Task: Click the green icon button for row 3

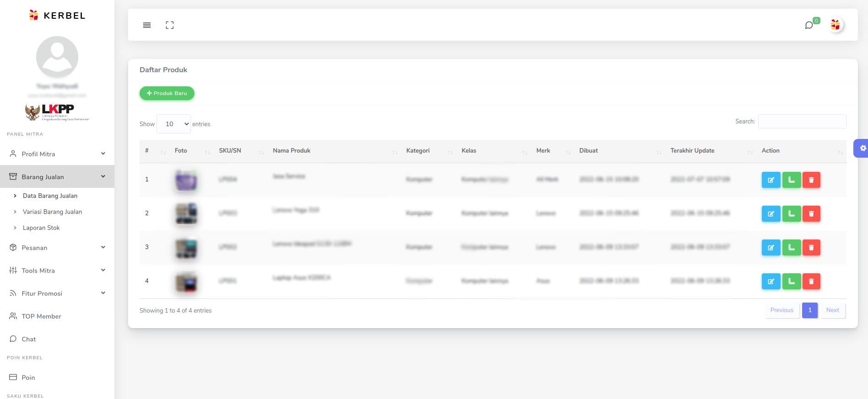Action: (x=791, y=248)
